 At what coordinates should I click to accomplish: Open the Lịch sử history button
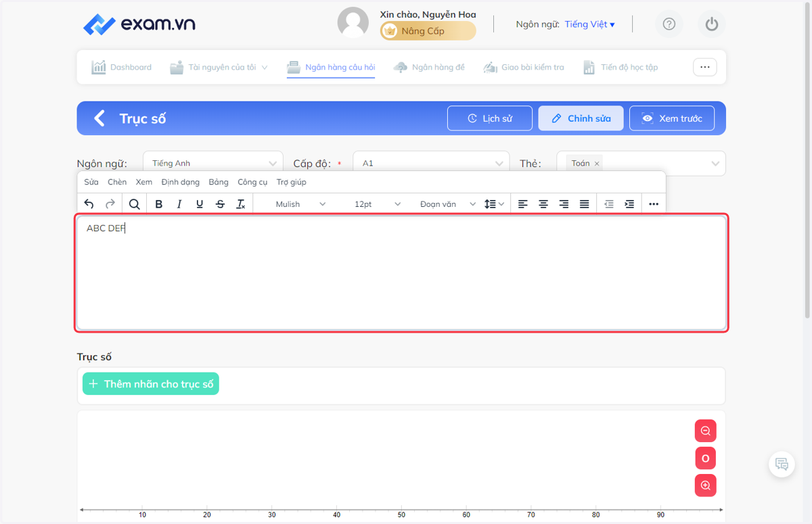(x=490, y=118)
